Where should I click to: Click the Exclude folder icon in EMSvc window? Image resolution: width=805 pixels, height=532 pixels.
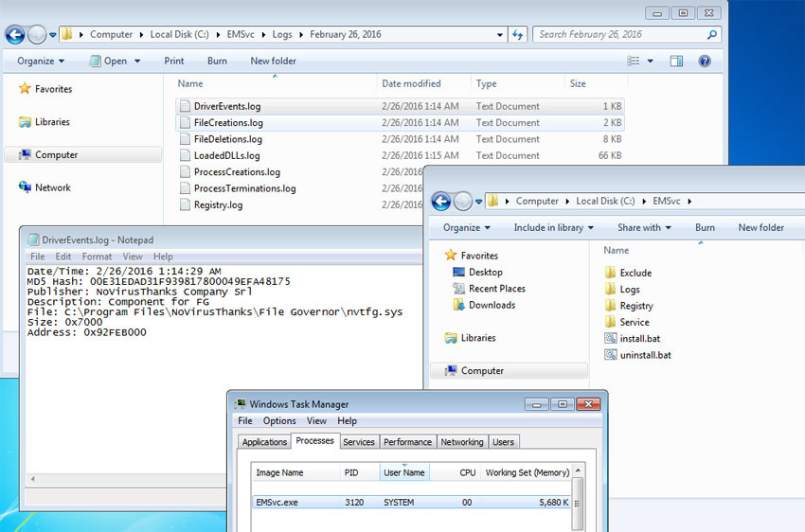point(610,273)
